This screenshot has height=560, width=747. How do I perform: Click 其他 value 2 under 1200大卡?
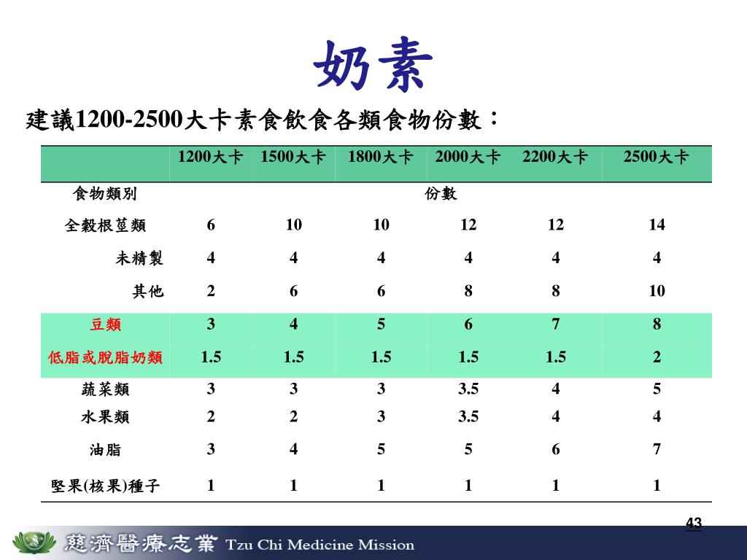[x=211, y=290]
